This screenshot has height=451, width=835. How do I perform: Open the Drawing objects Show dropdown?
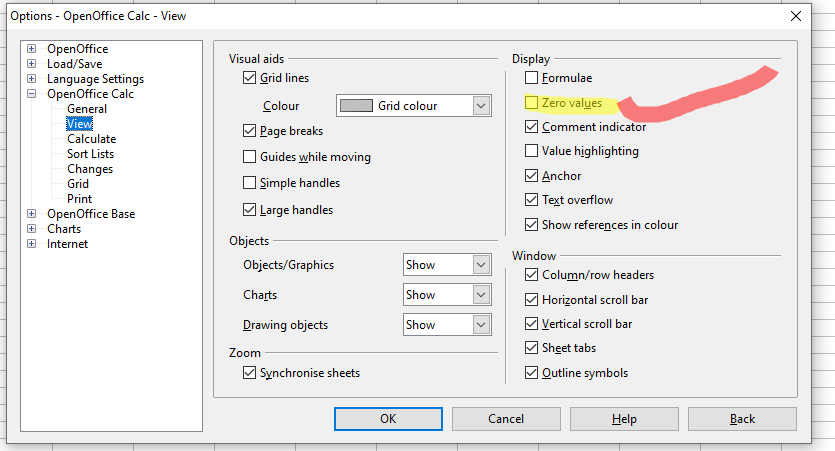point(481,325)
